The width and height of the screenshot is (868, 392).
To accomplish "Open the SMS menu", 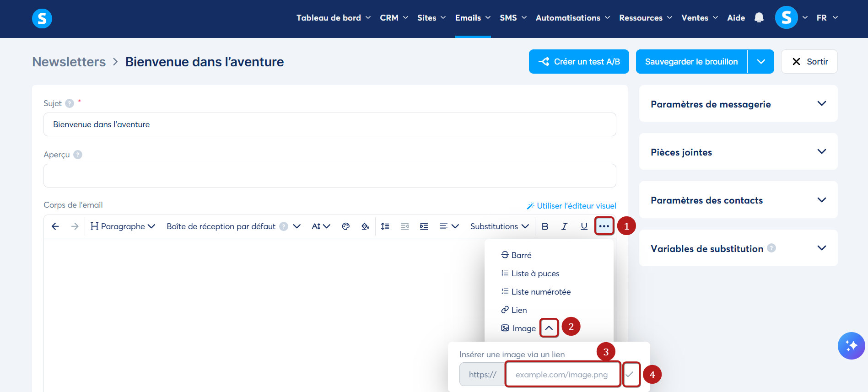I will tap(513, 18).
